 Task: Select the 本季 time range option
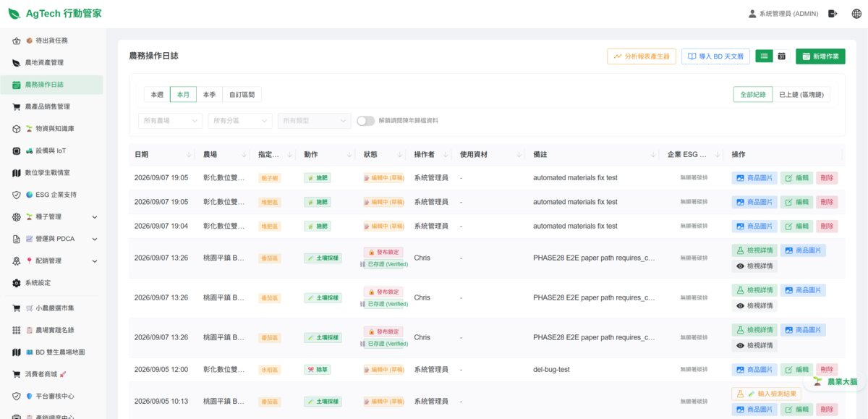(209, 95)
